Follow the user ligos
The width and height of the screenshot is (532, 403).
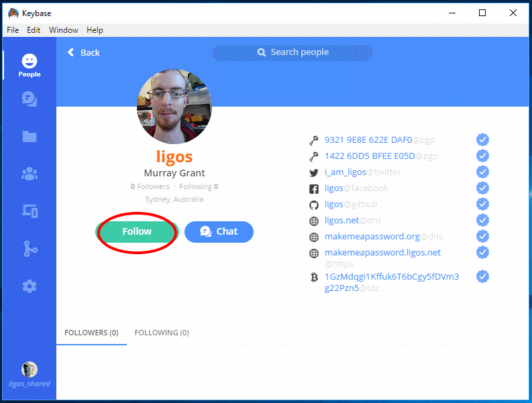pos(137,232)
